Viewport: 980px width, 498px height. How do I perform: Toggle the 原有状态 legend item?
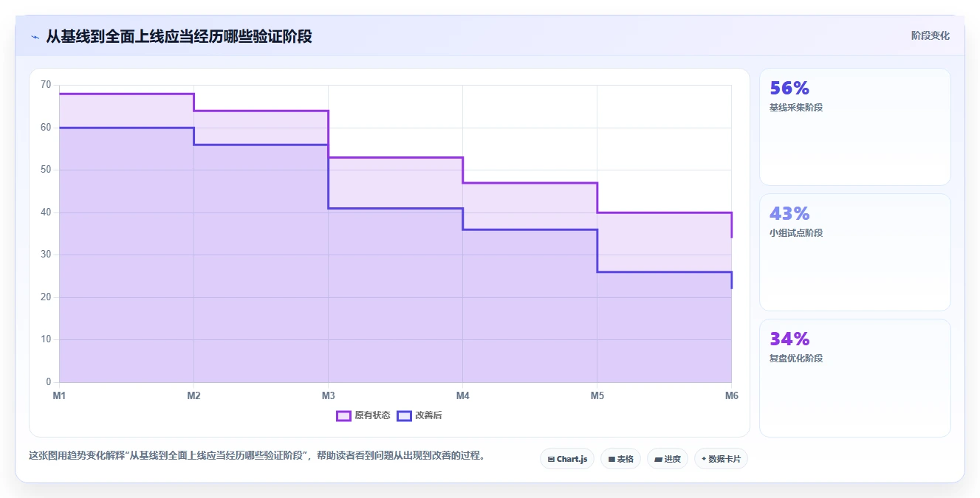point(363,415)
